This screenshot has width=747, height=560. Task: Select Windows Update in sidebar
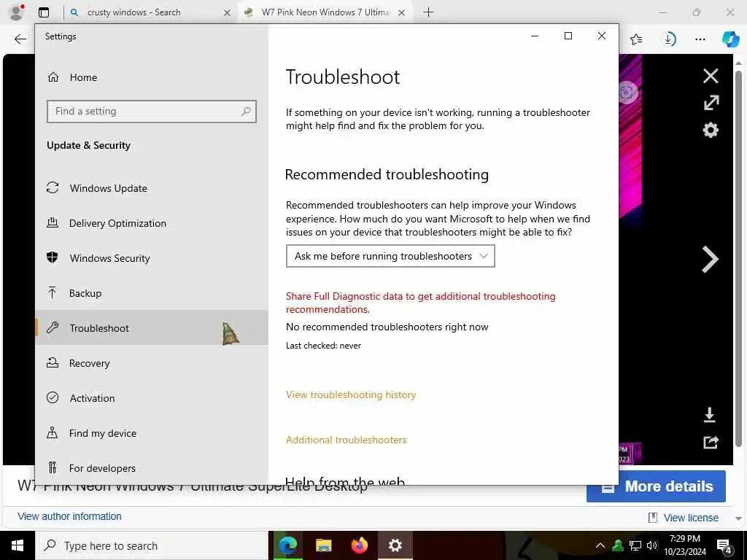(152, 188)
